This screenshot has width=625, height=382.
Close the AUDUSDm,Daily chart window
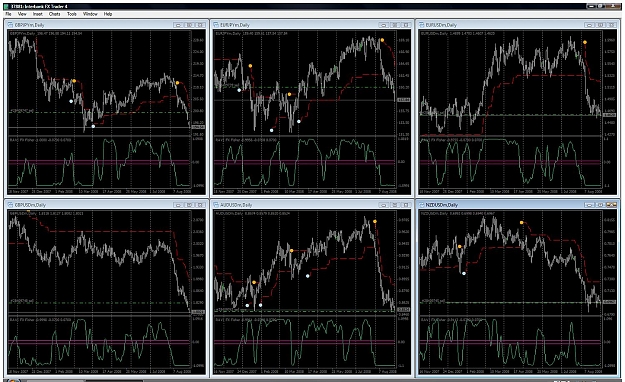click(x=406, y=205)
